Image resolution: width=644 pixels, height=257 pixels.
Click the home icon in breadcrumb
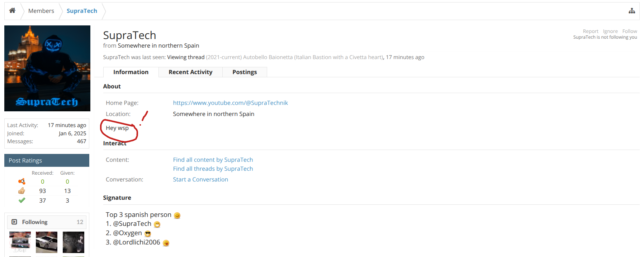(12, 11)
